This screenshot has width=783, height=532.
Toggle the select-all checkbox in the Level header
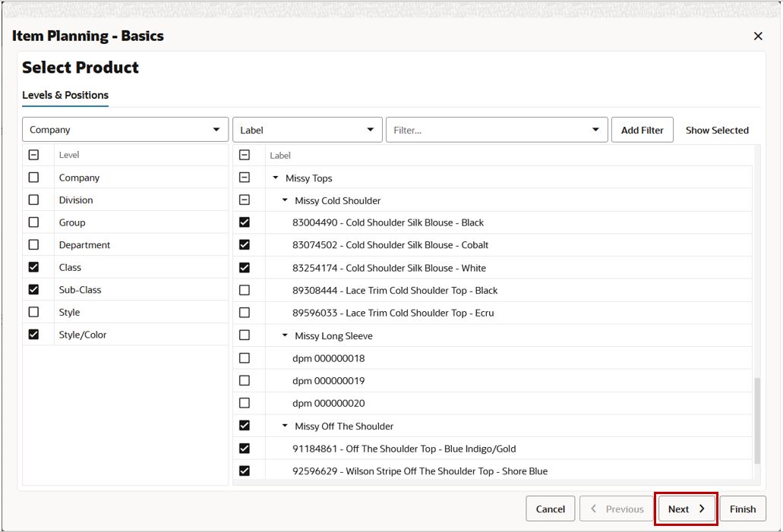[33, 155]
